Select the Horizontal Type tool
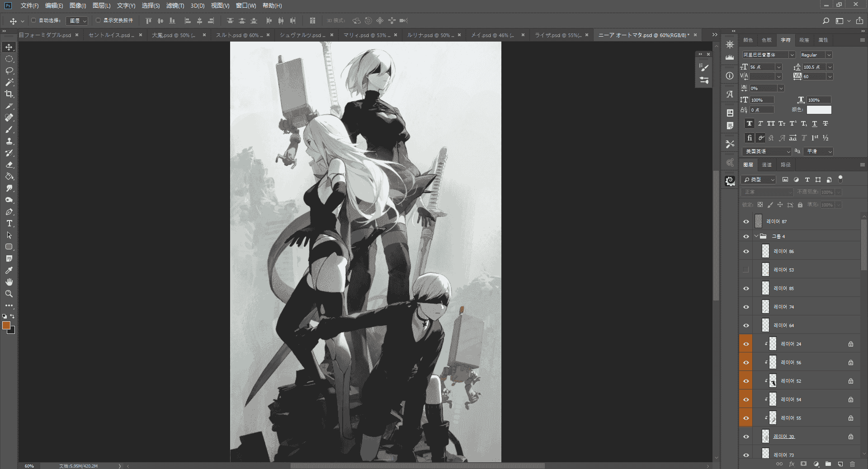This screenshot has width=868, height=469. pos(9,224)
